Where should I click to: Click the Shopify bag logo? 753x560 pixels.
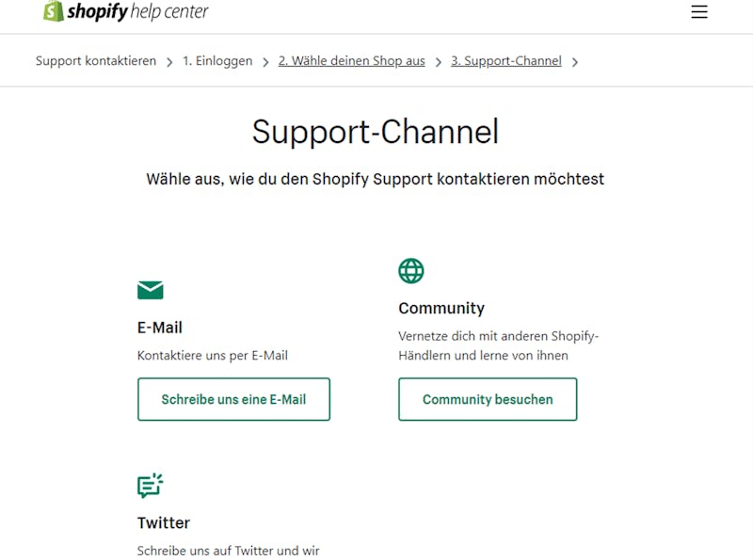point(54,10)
